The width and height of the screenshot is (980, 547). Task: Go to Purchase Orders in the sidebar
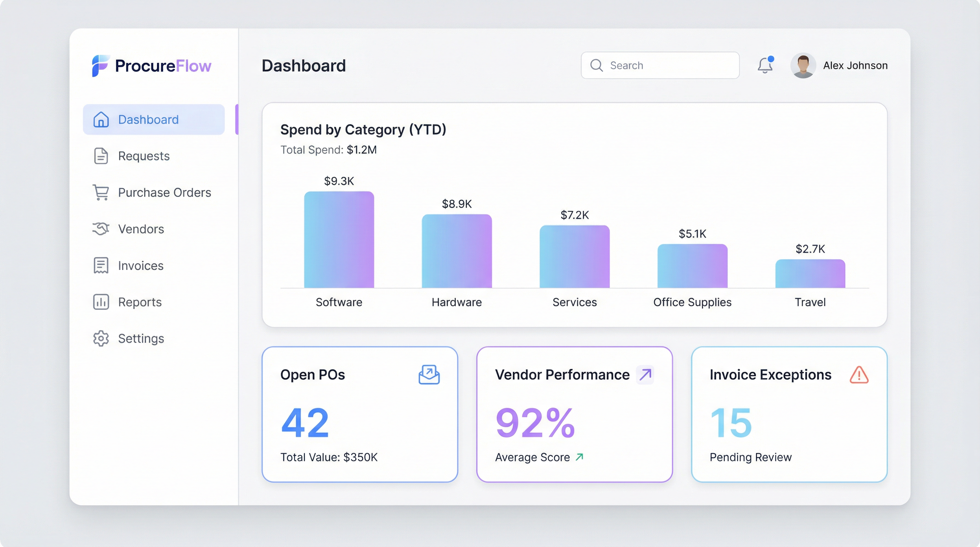pos(164,192)
